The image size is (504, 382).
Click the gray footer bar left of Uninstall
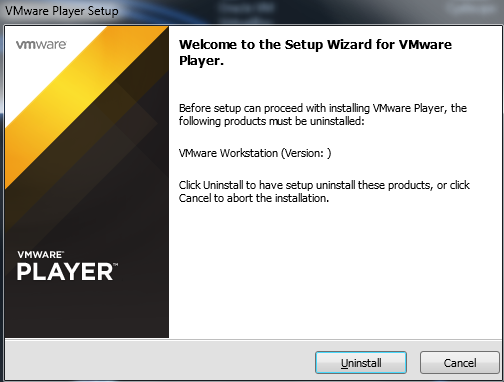coord(160,361)
